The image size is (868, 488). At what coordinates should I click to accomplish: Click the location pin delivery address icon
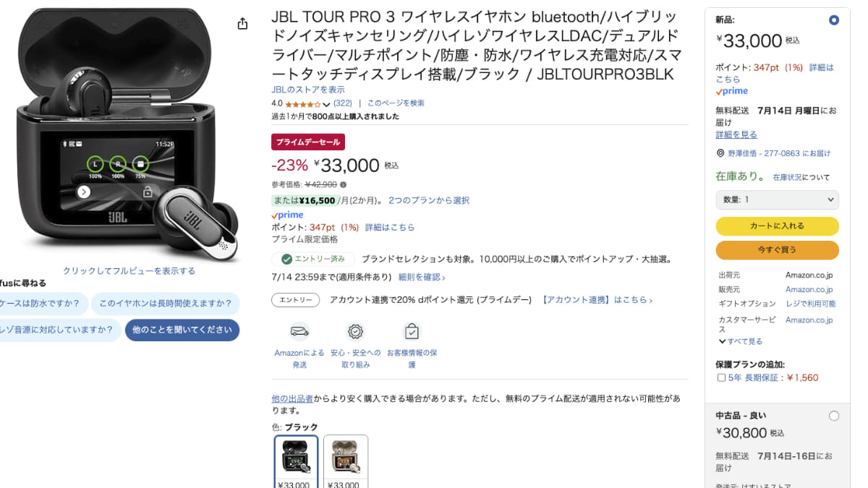point(720,153)
